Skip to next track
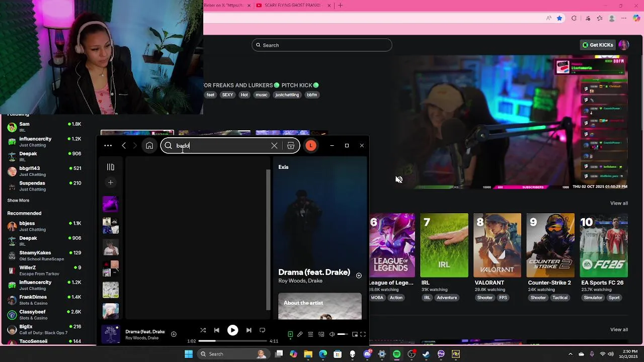Screen dimensions: 644x362 (x=249, y=330)
